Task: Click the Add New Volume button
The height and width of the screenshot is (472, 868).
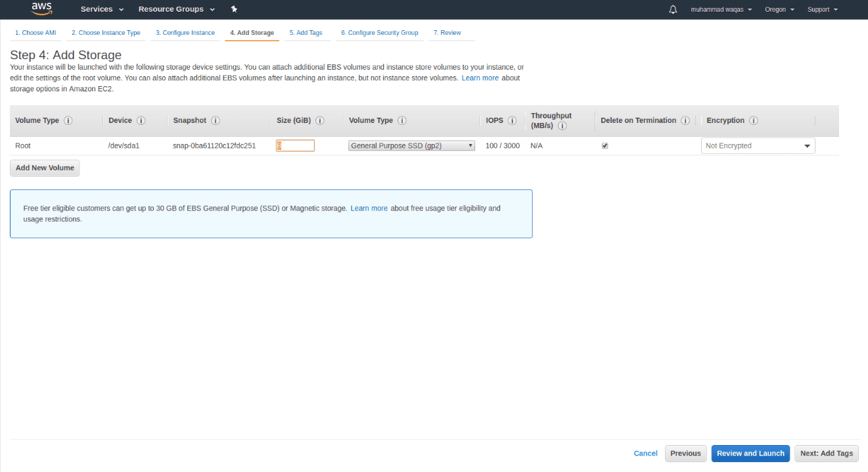Action: coord(45,168)
